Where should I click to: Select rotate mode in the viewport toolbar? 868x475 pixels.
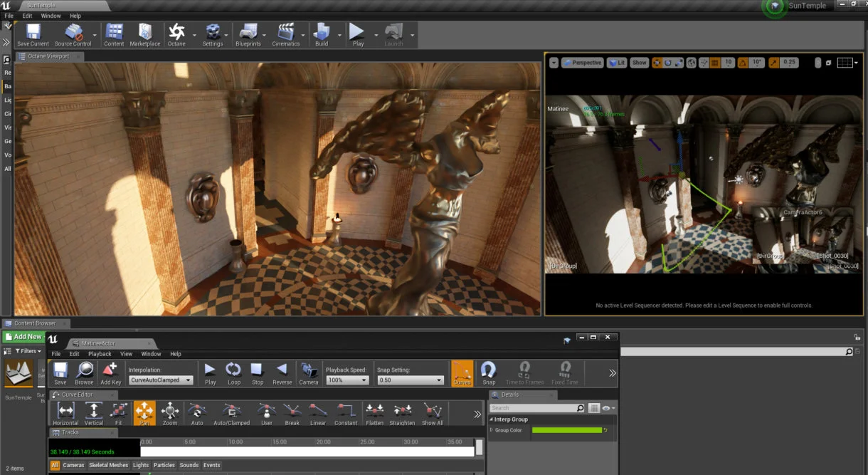pyautogui.click(x=667, y=63)
